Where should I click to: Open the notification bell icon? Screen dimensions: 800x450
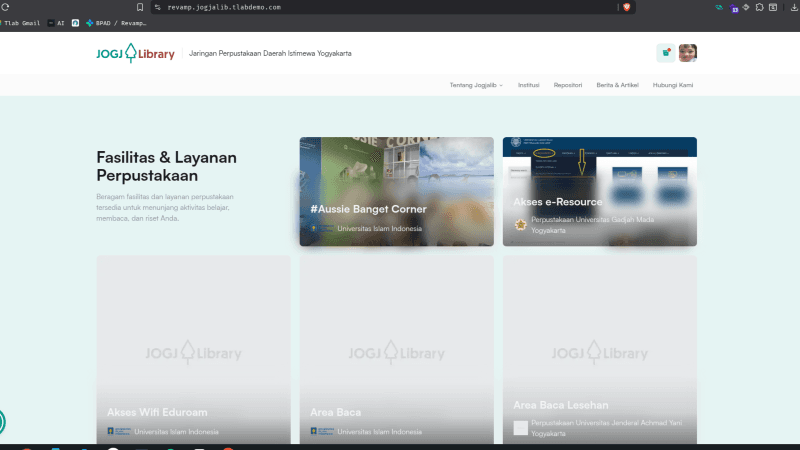(x=665, y=53)
